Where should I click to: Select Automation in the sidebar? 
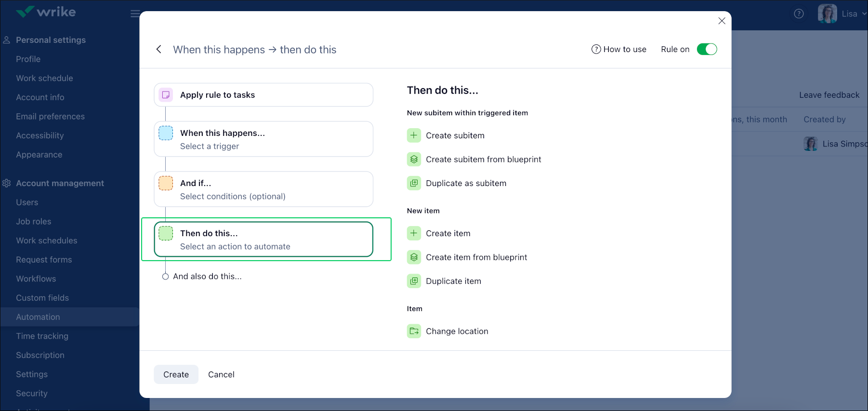(x=70, y=317)
